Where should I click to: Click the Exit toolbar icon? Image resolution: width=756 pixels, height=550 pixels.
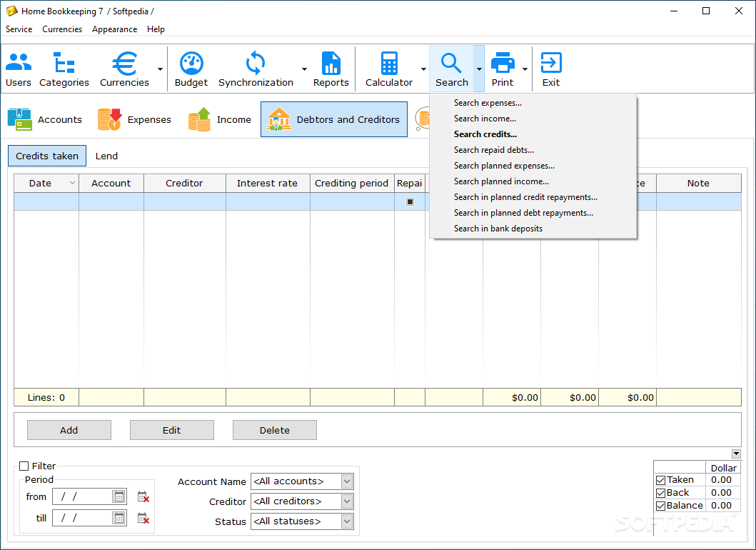pos(551,69)
